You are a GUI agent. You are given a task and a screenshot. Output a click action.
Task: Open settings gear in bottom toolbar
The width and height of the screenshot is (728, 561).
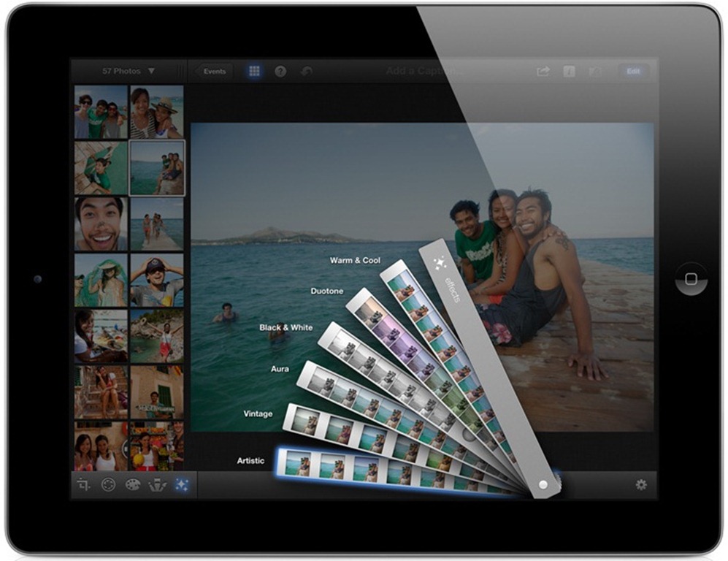pyautogui.click(x=641, y=484)
